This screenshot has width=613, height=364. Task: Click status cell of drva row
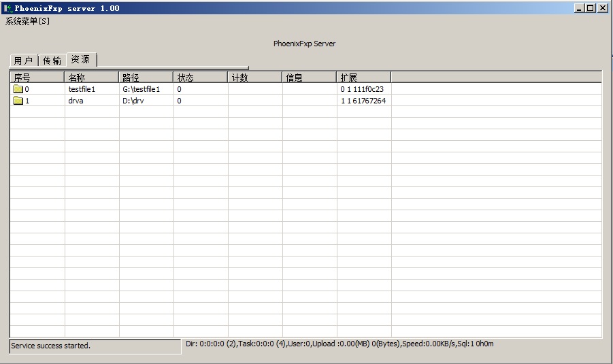[201, 101]
